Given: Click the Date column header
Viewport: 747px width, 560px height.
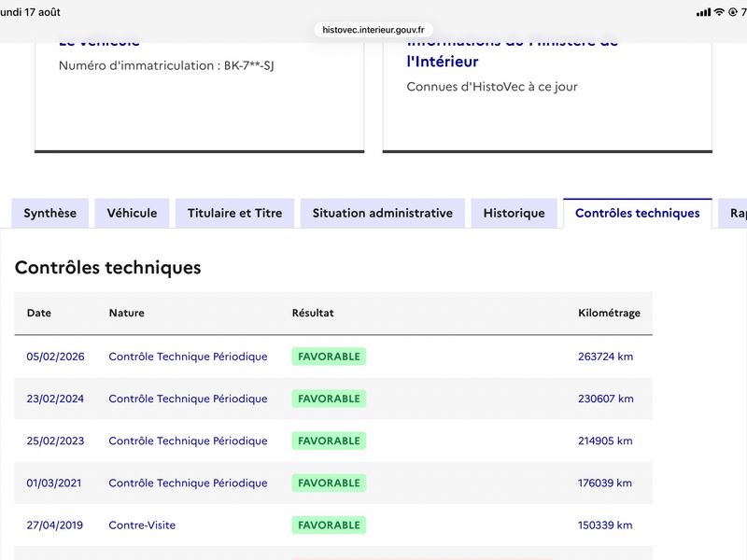Looking at the screenshot, I should (x=39, y=313).
